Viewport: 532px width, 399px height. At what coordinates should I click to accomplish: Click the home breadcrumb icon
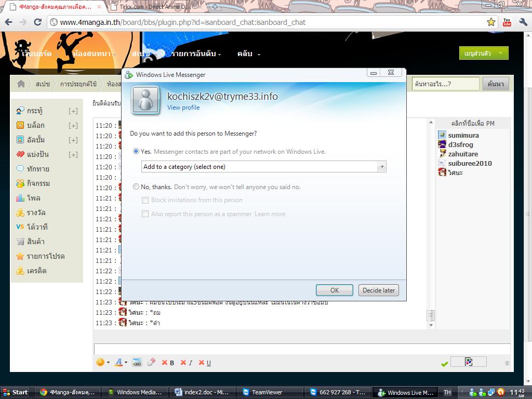21,84
